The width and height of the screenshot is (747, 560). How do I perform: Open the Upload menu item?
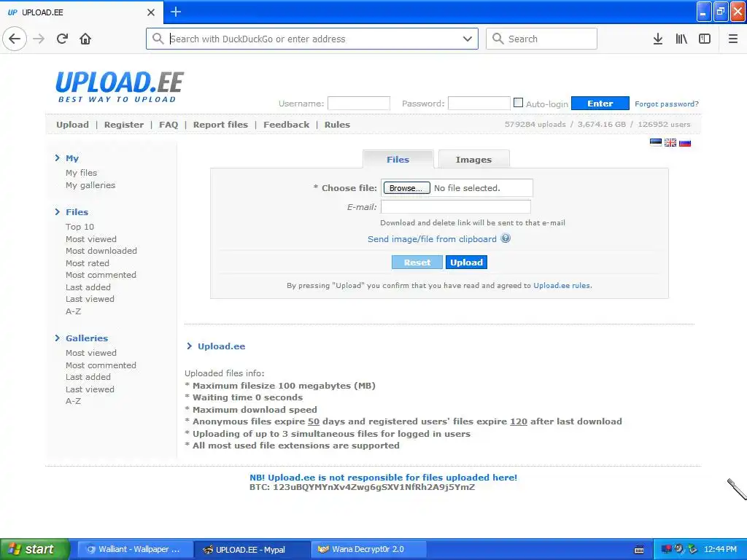72,125
